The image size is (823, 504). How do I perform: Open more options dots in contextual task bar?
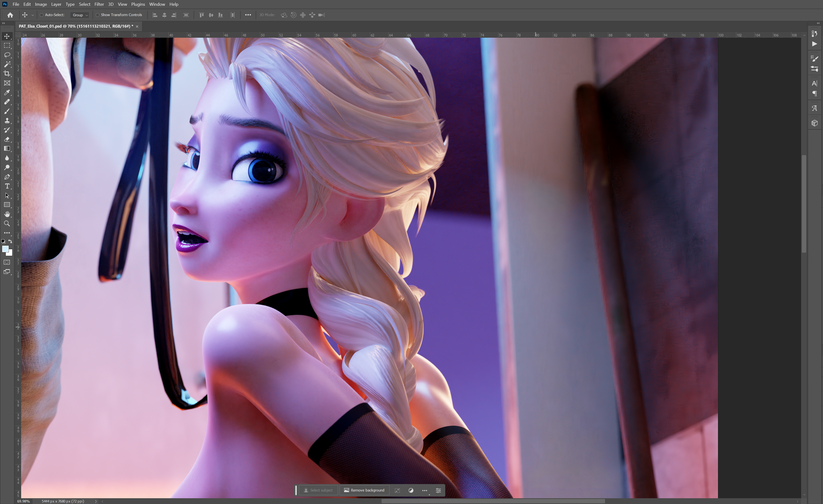425,490
